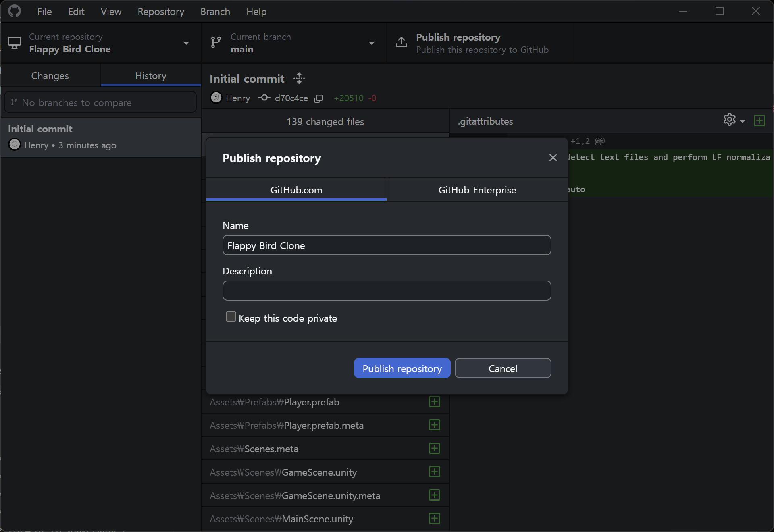Click the blue Publish repository button
774x532 pixels.
(402, 368)
